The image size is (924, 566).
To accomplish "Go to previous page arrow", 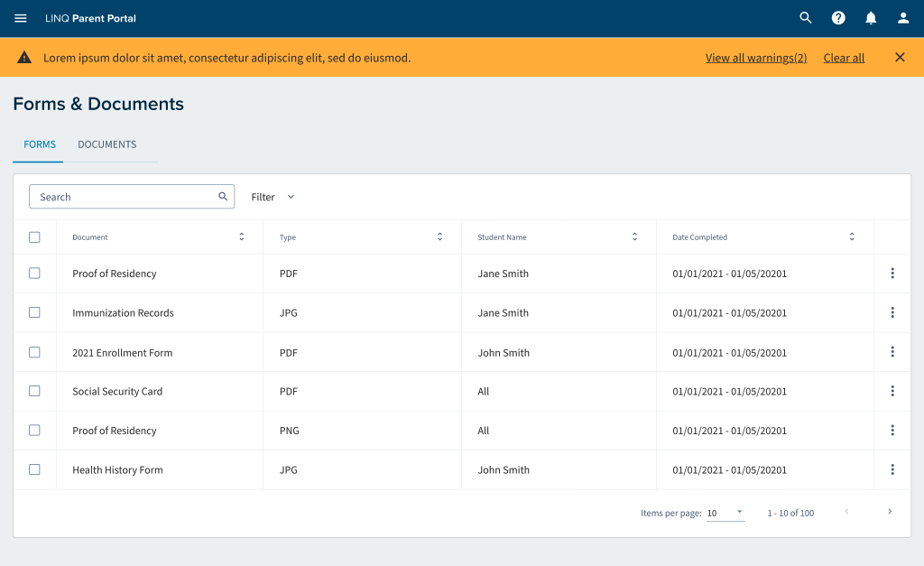I will pos(846,512).
